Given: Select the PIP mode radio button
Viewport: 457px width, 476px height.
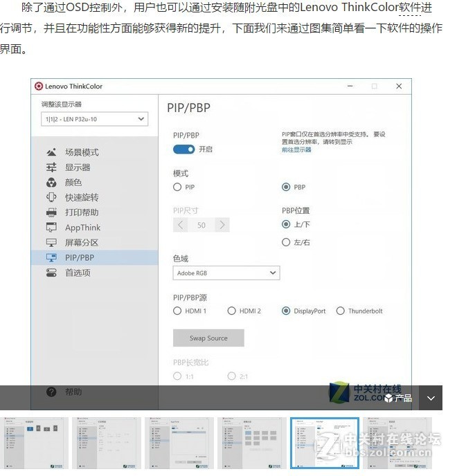Looking at the screenshot, I should [177, 187].
